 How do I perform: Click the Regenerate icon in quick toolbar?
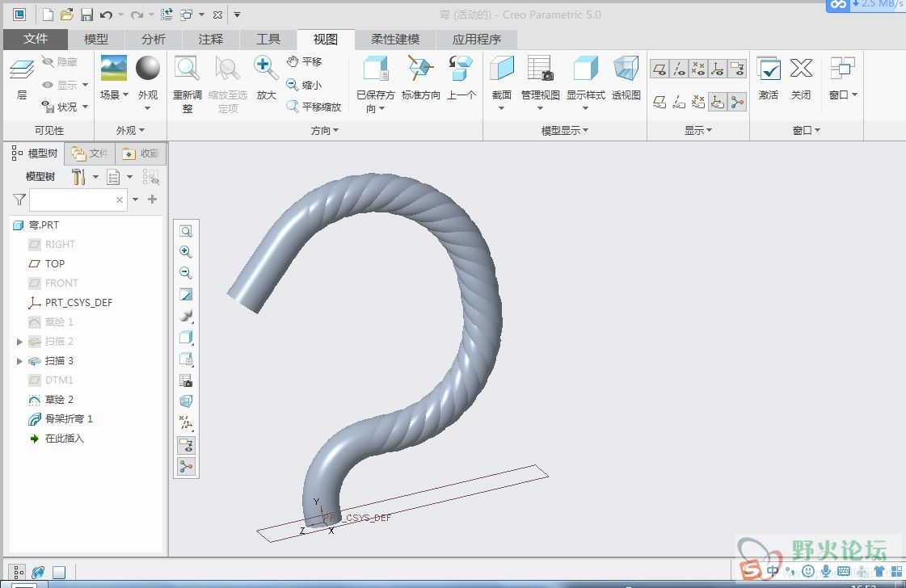pos(166,15)
